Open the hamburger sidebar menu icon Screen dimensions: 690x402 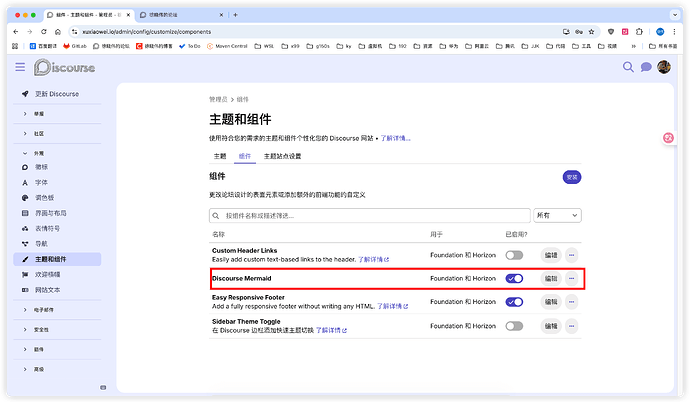(x=20, y=67)
